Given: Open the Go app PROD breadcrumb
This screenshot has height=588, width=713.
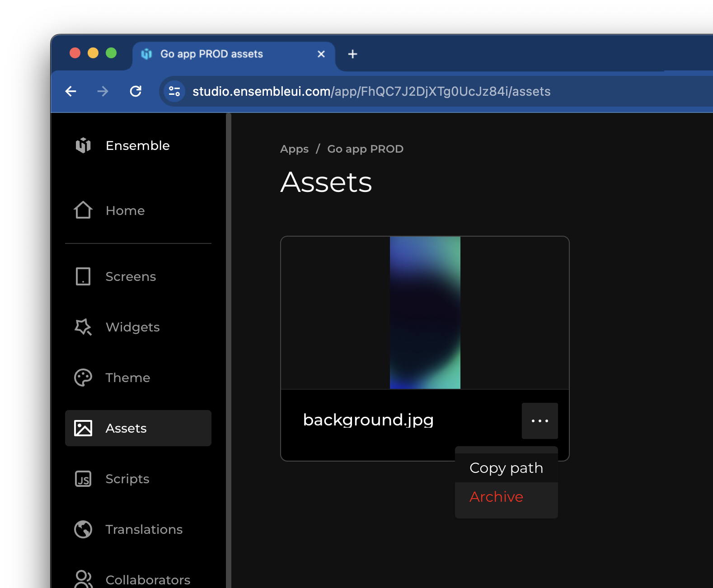Looking at the screenshot, I should (x=365, y=149).
